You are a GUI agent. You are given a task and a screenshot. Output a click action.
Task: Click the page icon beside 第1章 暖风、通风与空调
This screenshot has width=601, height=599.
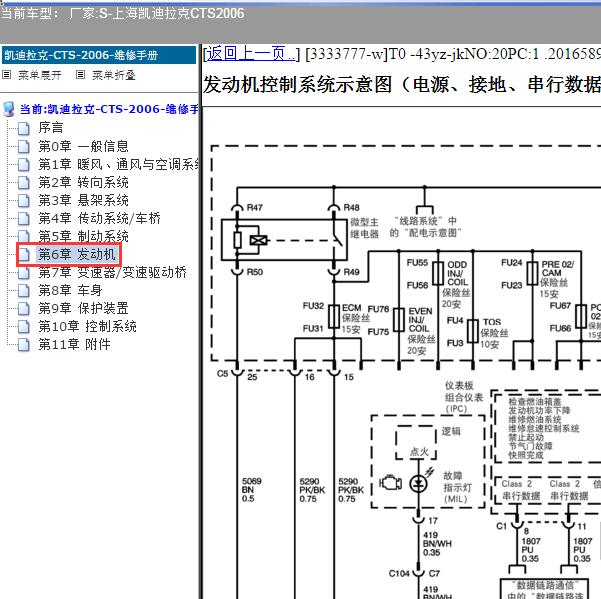(x=24, y=164)
